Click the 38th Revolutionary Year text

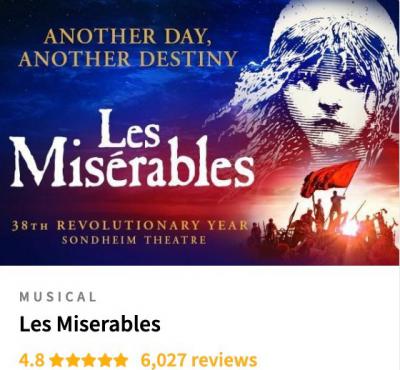[130, 225]
